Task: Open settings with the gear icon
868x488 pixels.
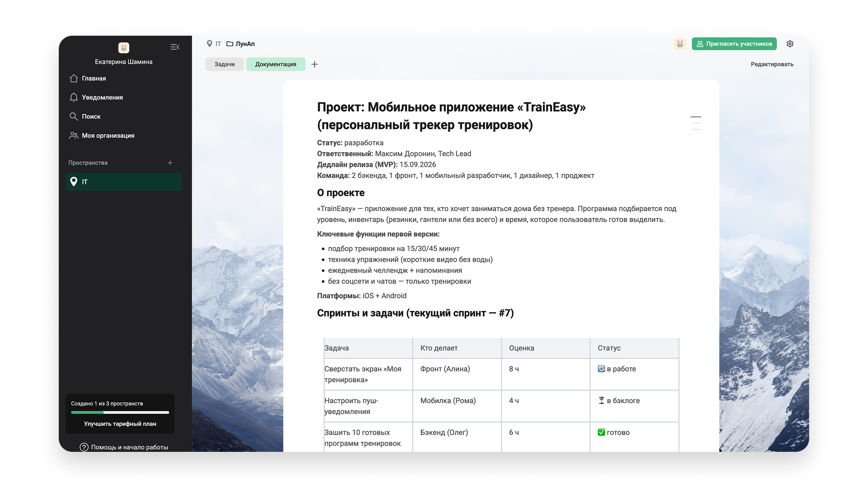Action: (790, 44)
